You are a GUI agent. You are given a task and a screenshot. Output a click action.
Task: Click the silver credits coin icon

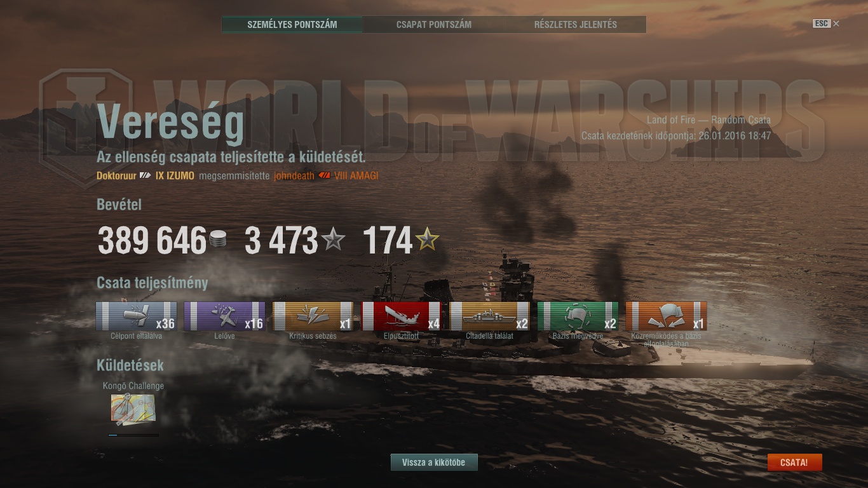[217, 240]
